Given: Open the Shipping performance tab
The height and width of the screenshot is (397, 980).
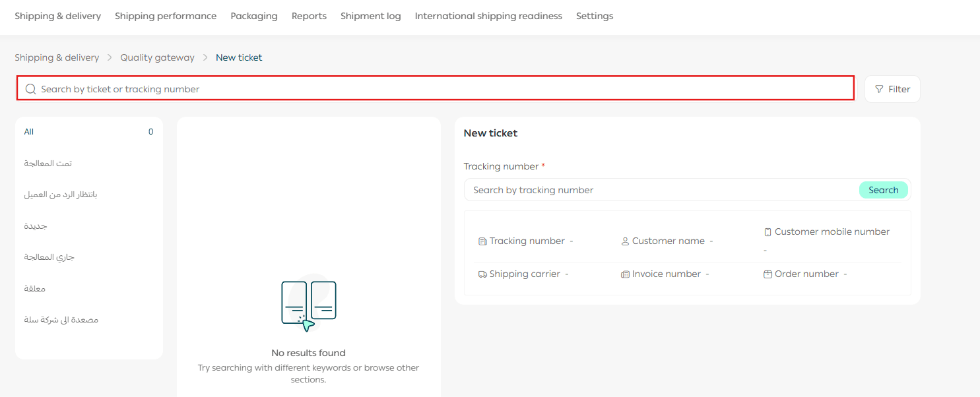Looking at the screenshot, I should pyautogui.click(x=166, y=16).
